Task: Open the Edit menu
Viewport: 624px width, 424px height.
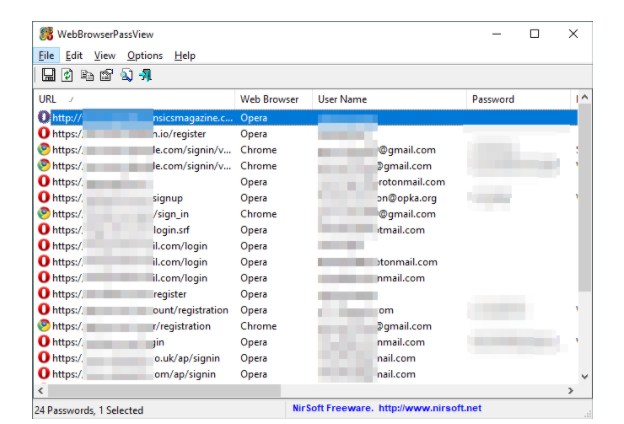Action: click(74, 55)
